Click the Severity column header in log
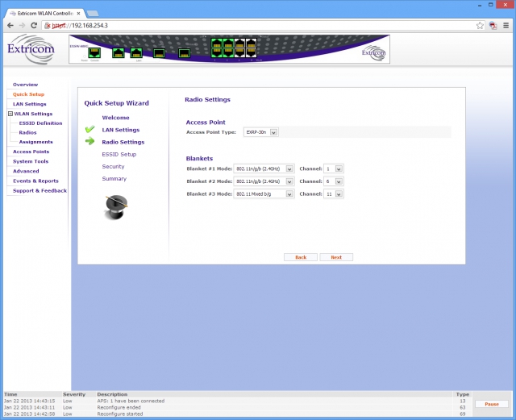516x420 pixels. pos(74,394)
